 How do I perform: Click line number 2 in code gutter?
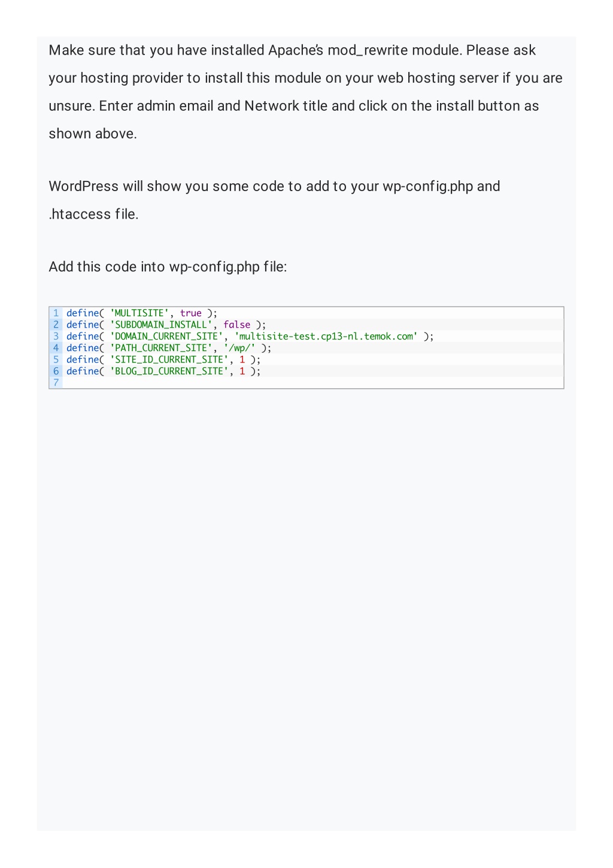56,325
